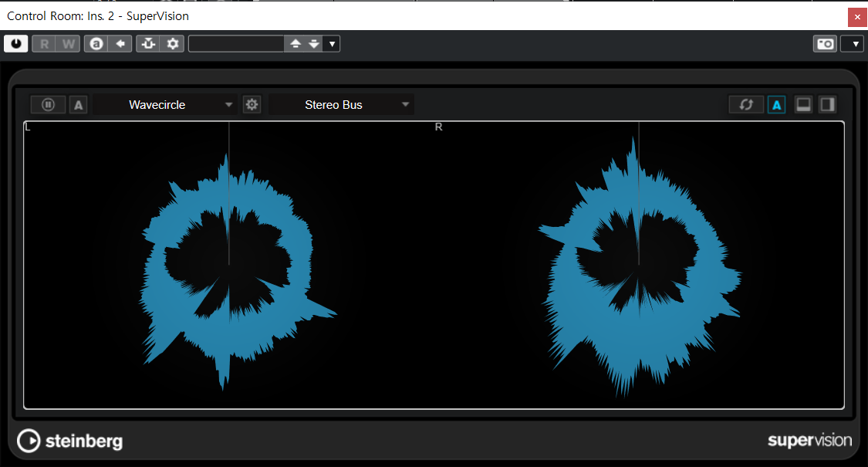Click the gray A button beside pause
Viewport: 868px width, 467px height.
(78, 105)
